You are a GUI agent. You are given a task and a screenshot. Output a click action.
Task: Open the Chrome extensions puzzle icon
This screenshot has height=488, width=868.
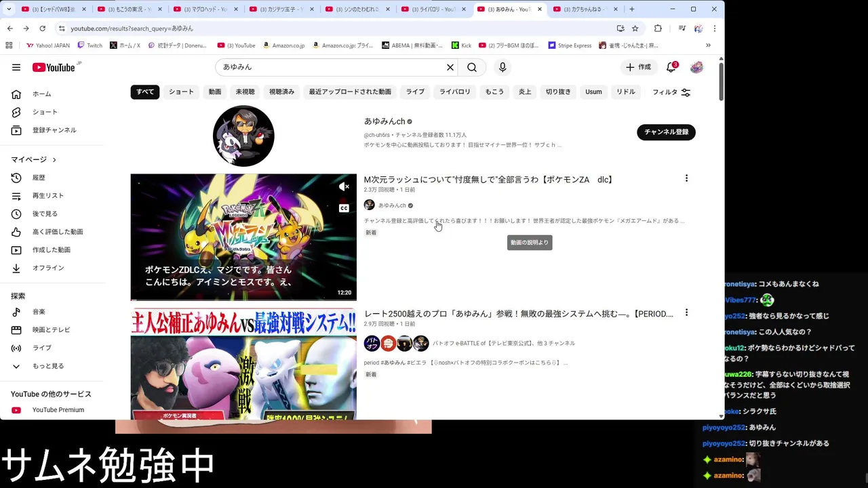658,28
